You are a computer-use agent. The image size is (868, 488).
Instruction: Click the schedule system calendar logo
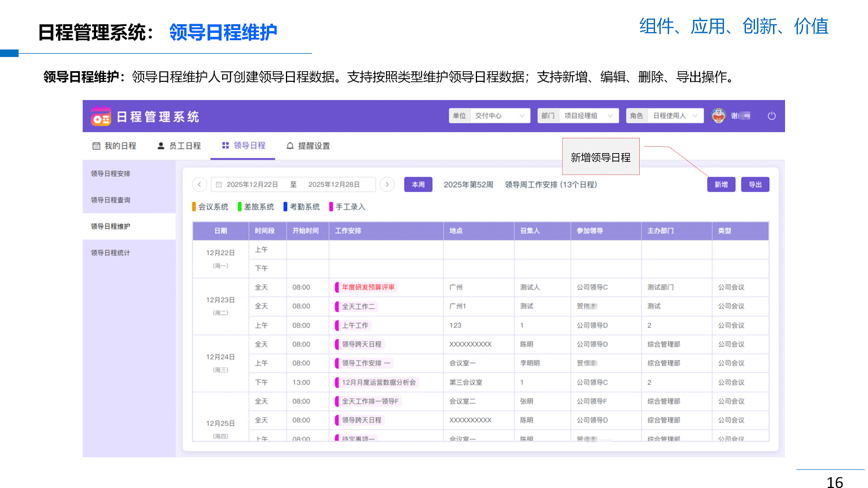[x=101, y=116]
